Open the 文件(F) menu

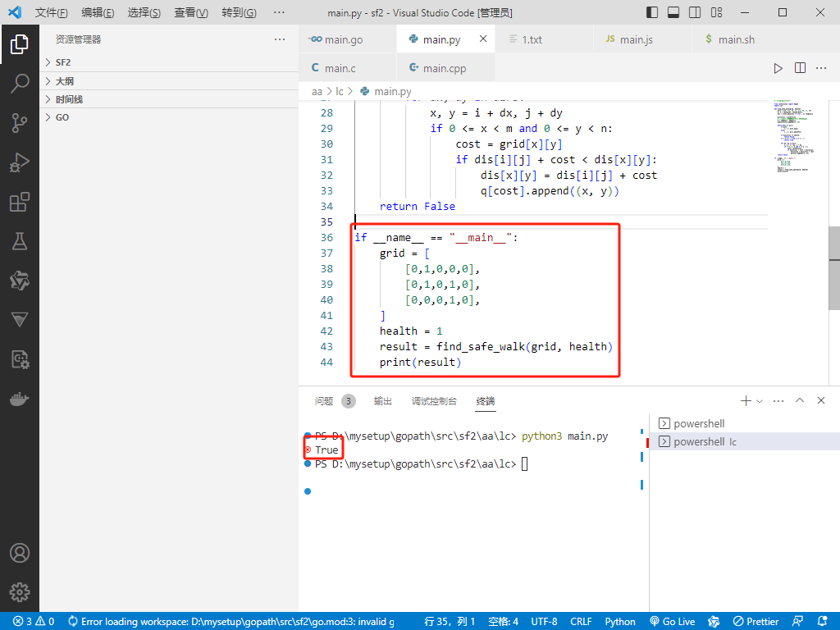click(52, 12)
